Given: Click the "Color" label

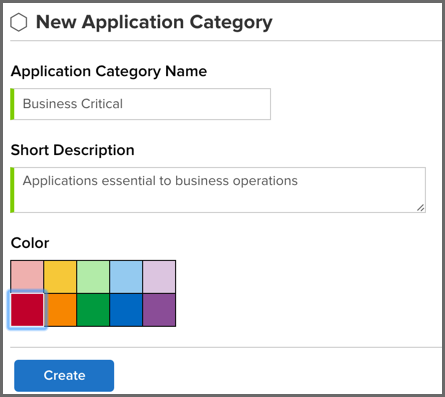Looking at the screenshot, I should pyautogui.click(x=30, y=243).
